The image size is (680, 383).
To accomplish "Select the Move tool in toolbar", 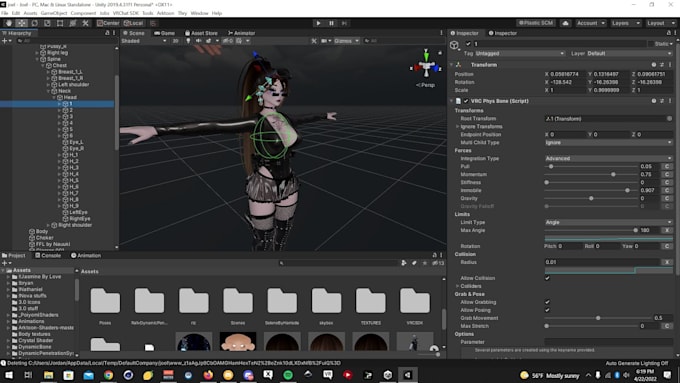I will point(22,23).
